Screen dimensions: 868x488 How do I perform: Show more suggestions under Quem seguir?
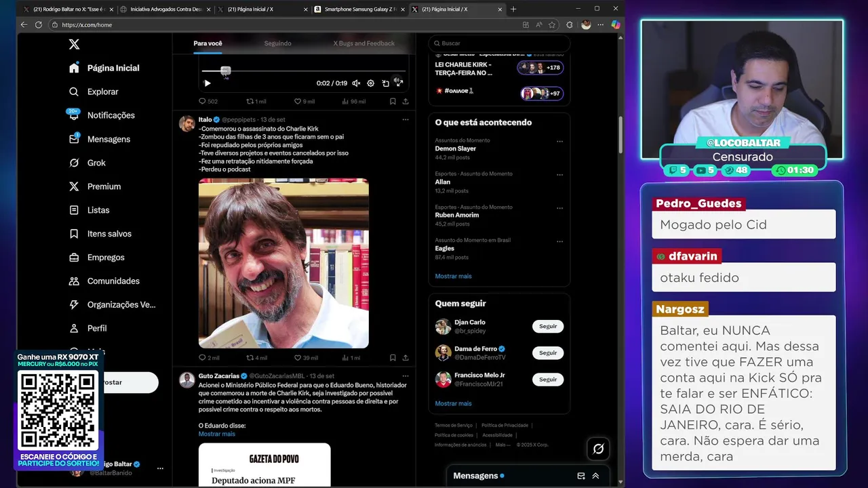tap(453, 403)
